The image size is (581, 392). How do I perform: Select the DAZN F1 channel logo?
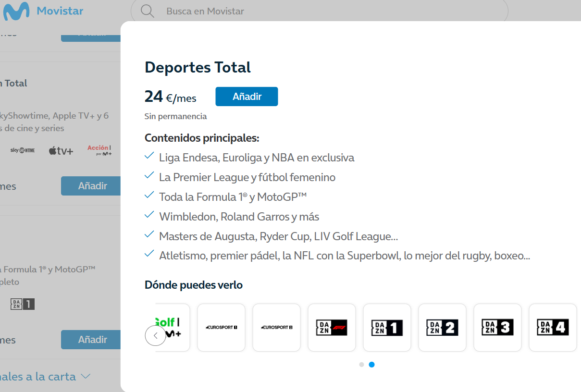click(332, 327)
